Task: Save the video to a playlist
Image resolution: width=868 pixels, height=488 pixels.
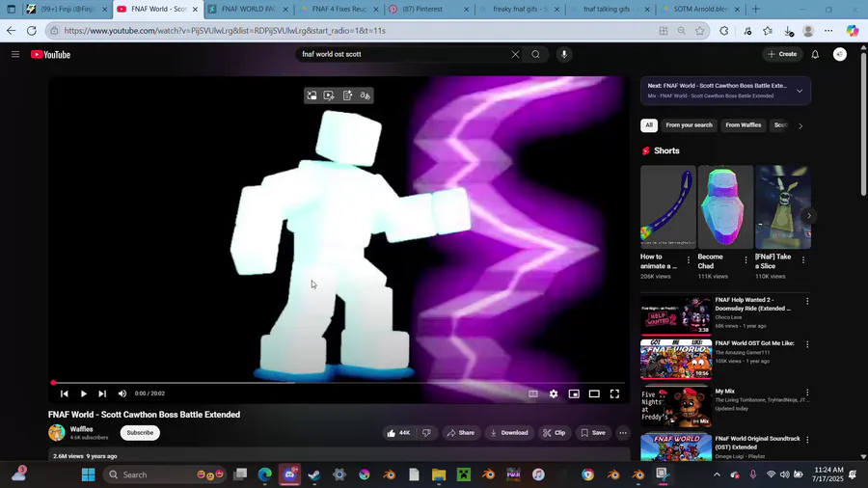Action: (593, 433)
